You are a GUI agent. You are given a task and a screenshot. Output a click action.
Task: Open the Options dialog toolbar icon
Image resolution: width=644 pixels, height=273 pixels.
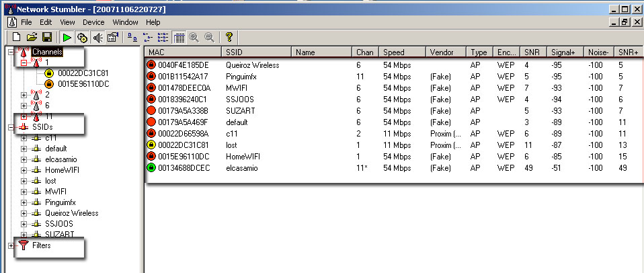point(112,38)
